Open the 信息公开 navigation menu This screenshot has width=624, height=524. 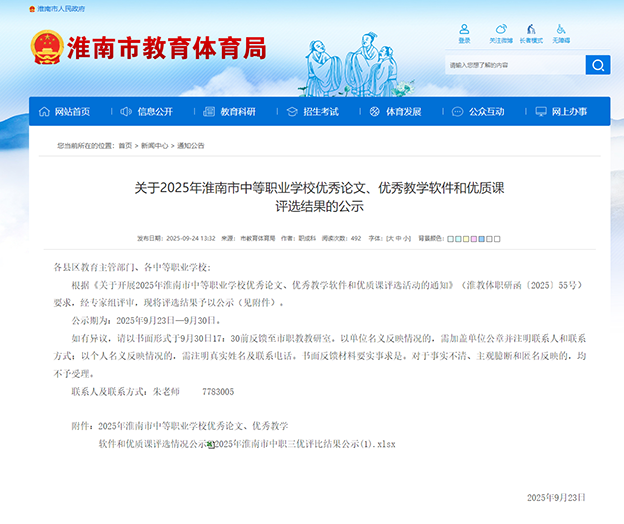pos(148,111)
